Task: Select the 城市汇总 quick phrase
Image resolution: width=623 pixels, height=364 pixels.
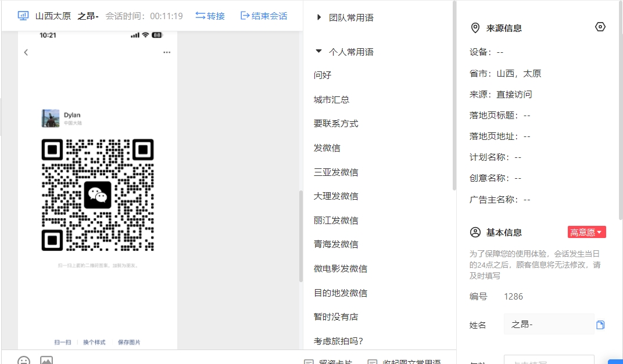Action: [x=331, y=100]
